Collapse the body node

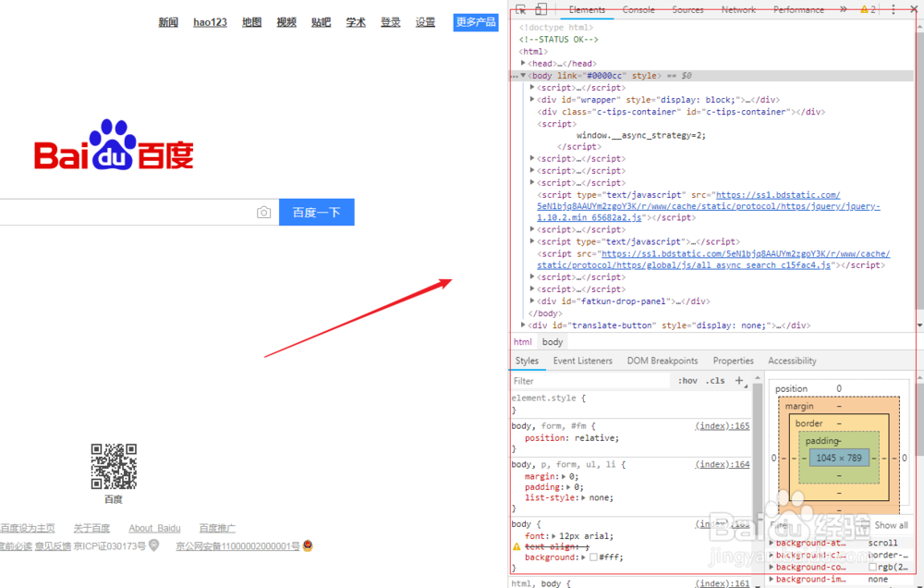point(523,76)
